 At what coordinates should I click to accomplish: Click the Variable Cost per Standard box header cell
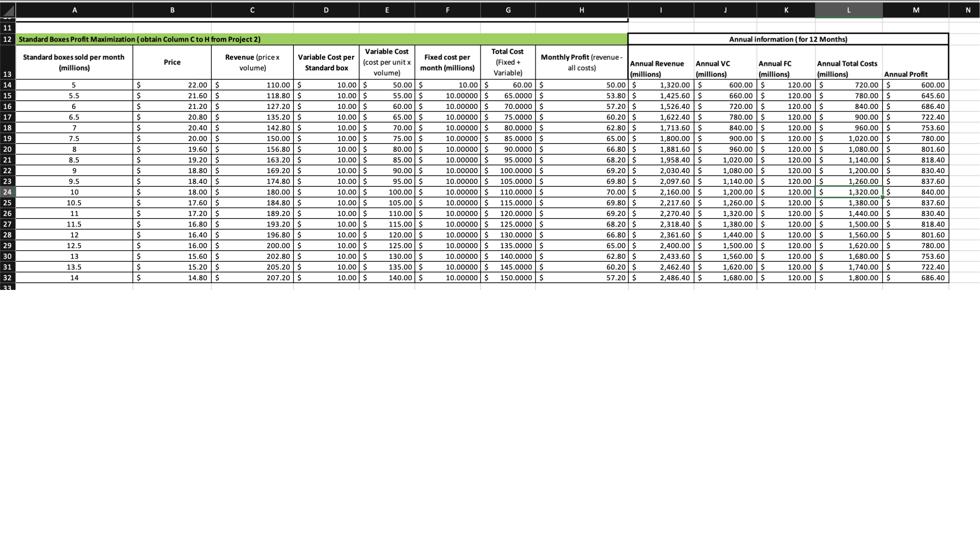coord(326,62)
